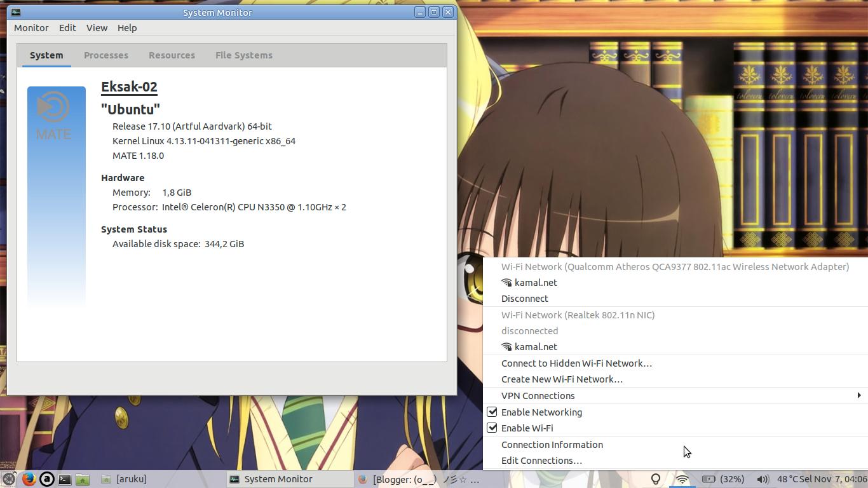Click the Kernel Linux 4.13.11 line
This screenshot has height=488, width=868.
(x=204, y=141)
